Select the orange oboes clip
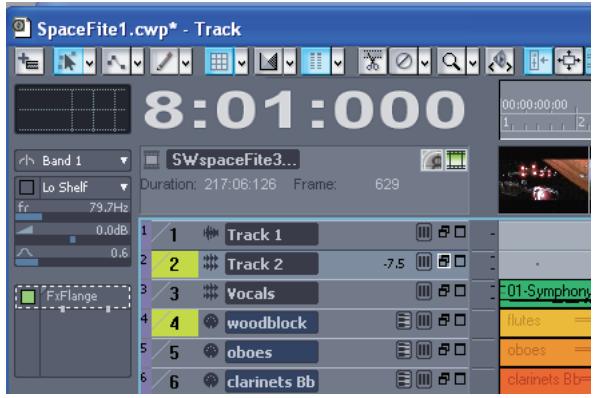This screenshot has width=596, height=398. click(545, 352)
